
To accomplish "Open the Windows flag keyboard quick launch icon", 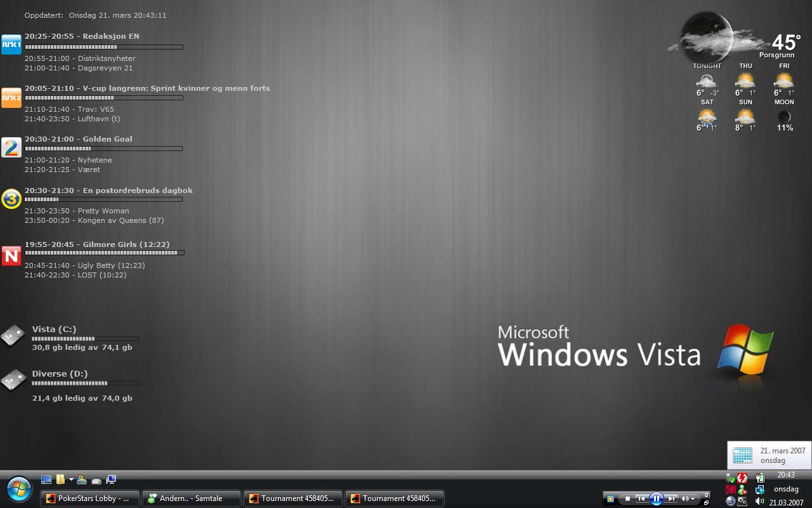I will pos(82,479).
